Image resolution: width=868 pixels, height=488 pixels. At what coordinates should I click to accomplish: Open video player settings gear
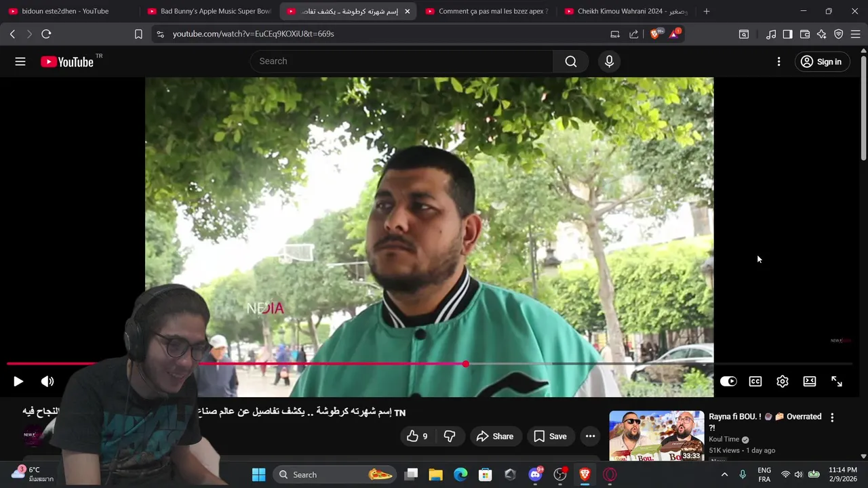click(783, 382)
